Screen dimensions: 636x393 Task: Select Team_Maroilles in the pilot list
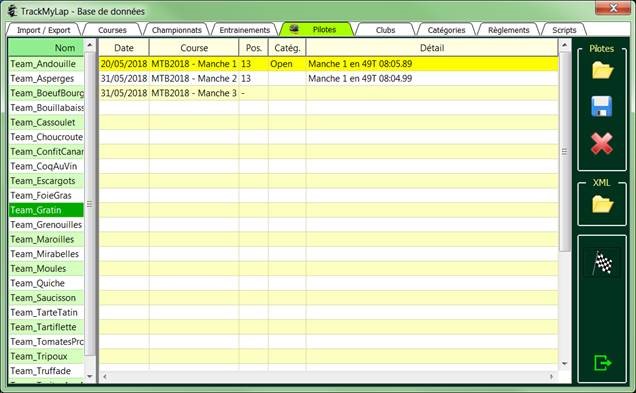pos(46,239)
